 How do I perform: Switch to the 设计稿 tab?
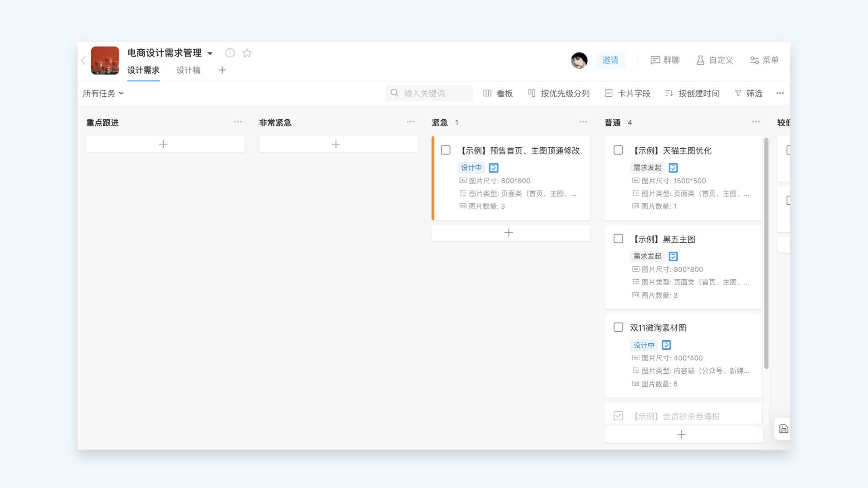tap(188, 70)
